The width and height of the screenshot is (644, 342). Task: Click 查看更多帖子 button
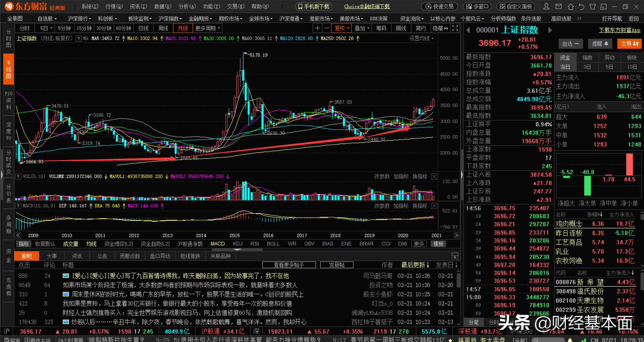(289, 265)
